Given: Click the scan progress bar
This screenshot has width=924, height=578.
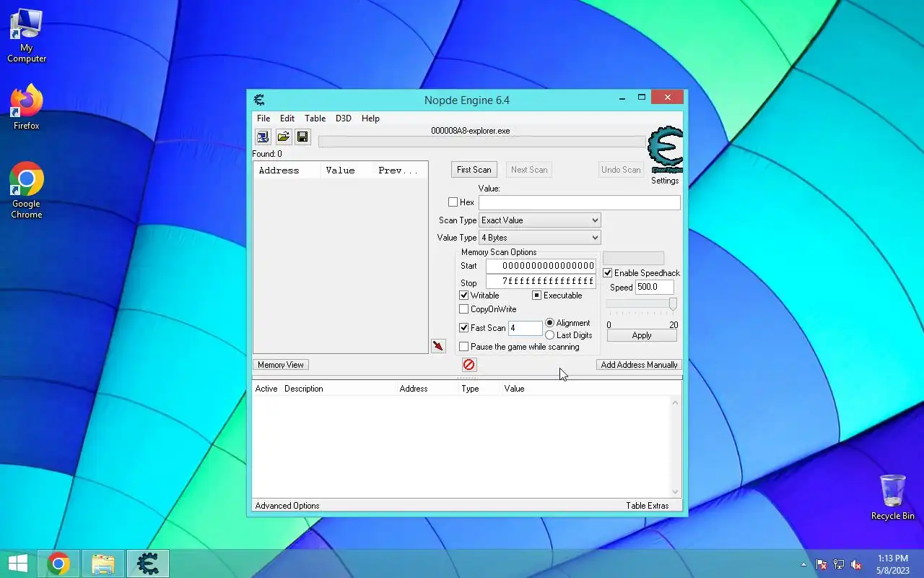Looking at the screenshot, I should 481,142.
